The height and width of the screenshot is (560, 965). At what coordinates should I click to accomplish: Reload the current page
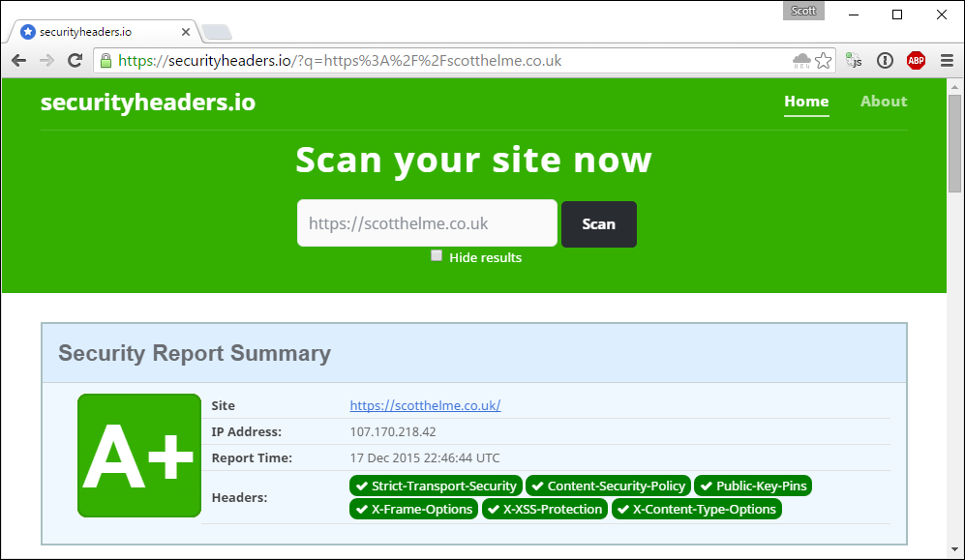pyautogui.click(x=75, y=61)
